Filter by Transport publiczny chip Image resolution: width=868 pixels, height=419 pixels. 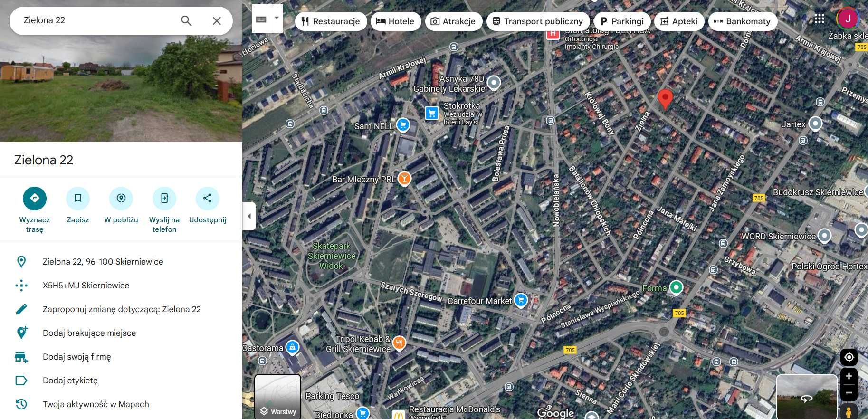pyautogui.click(x=538, y=21)
